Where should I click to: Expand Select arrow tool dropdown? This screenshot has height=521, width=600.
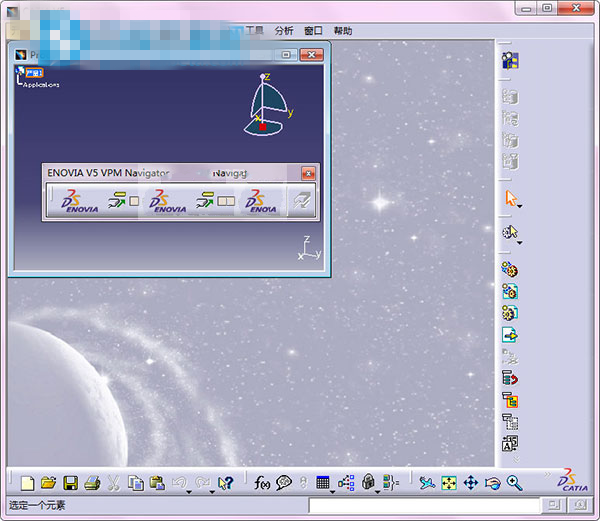coord(520,207)
